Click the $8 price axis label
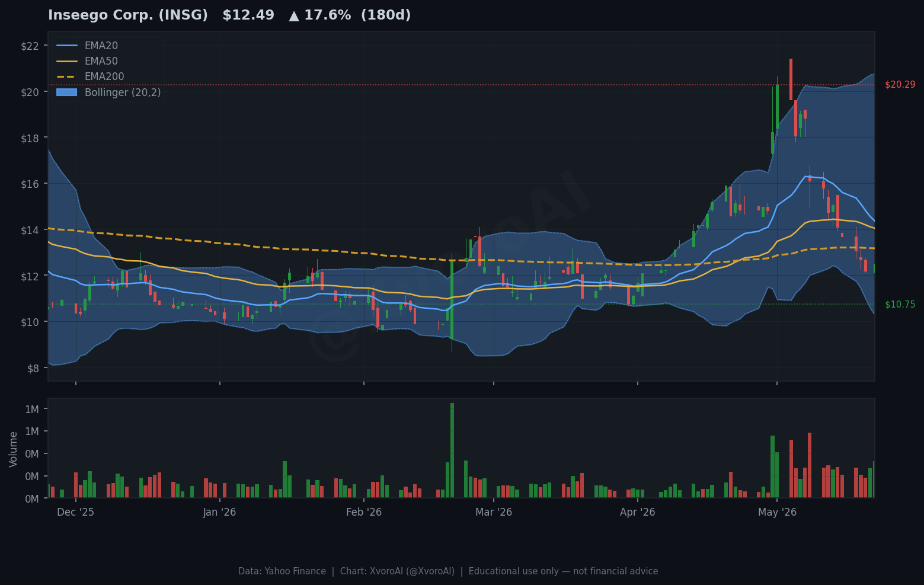The height and width of the screenshot is (585, 924). tap(33, 368)
